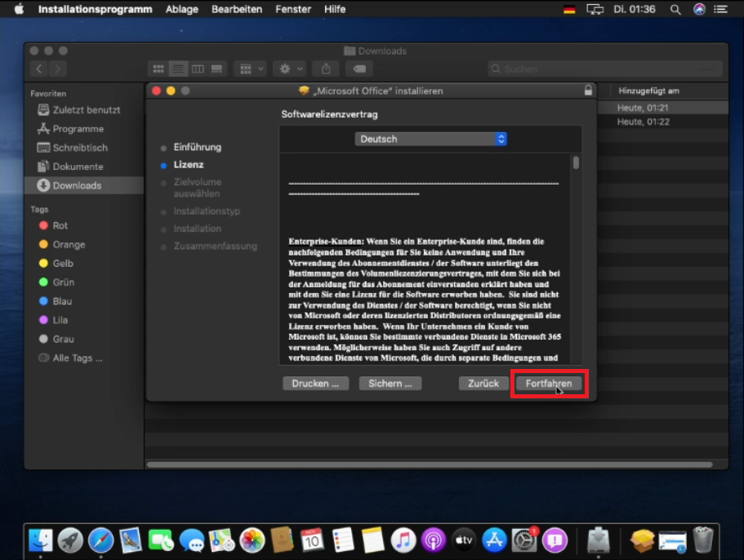This screenshot has width=744, height=560.
Task: Open the Music app in the dock
Action: [x=403, y=540]
